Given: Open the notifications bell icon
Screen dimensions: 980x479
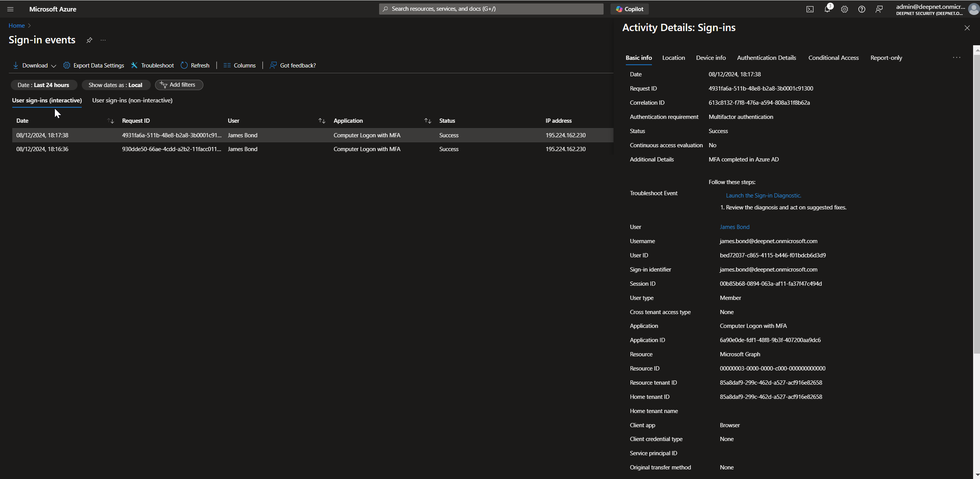Looking at the screenshot, I should (827, 9).
